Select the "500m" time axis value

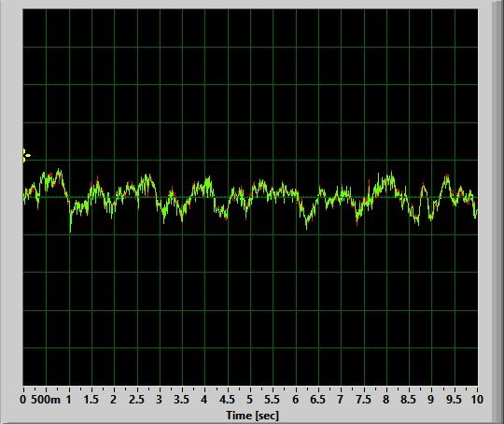(46, 399)
